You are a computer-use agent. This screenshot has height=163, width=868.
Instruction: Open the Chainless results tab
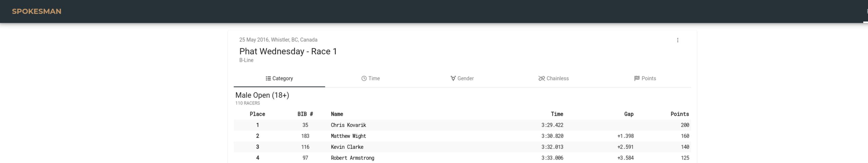click(x=554, y=78)
